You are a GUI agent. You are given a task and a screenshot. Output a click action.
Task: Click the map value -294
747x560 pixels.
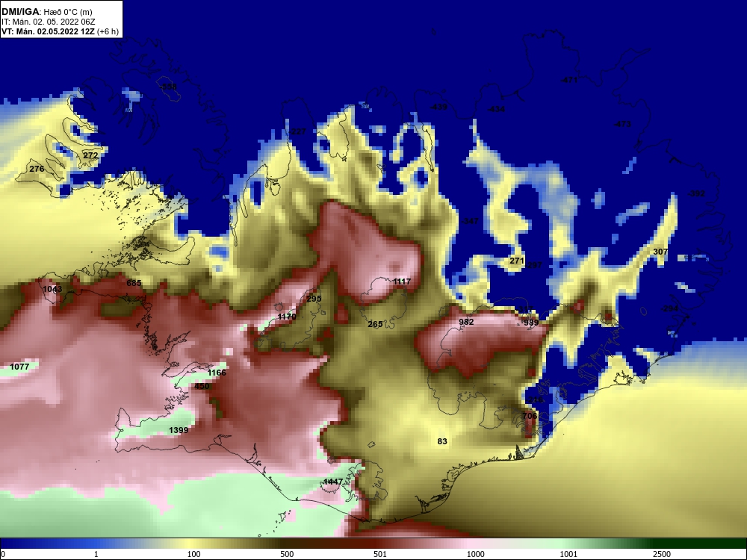[669, 308]
